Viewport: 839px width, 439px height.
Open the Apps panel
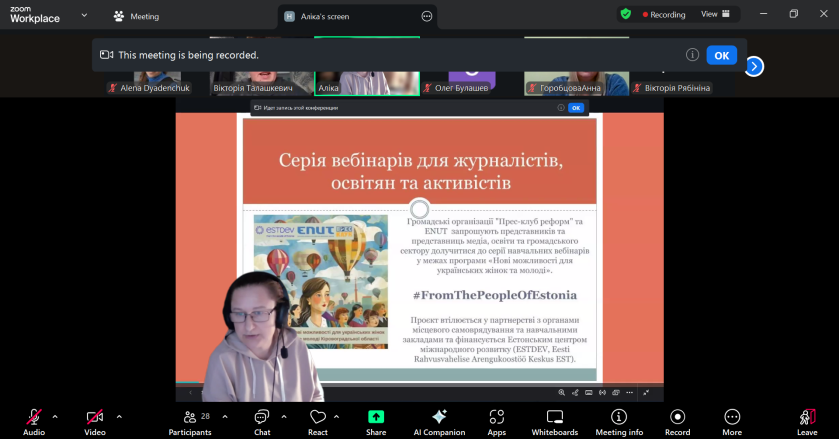tap(497, 422)
